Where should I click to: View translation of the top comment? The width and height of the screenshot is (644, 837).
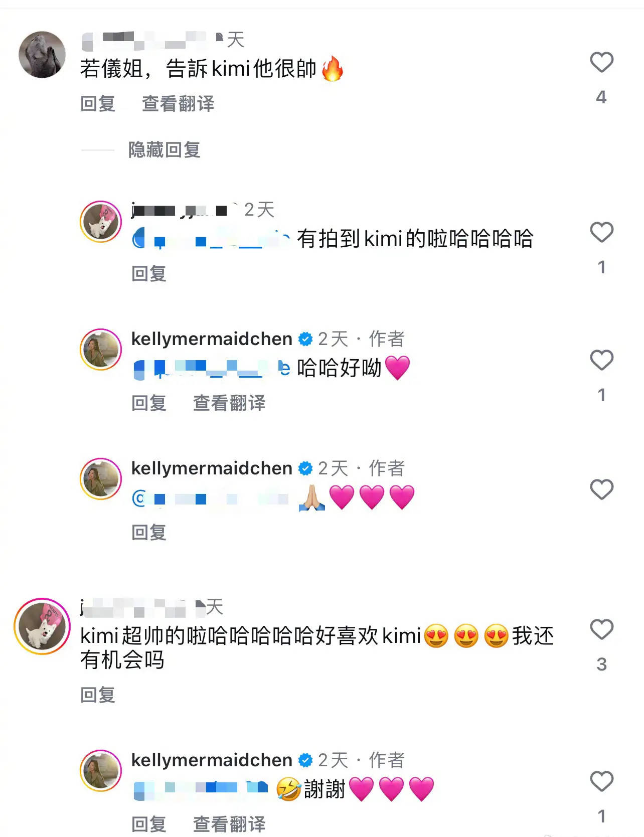click(x=178, y=104)
